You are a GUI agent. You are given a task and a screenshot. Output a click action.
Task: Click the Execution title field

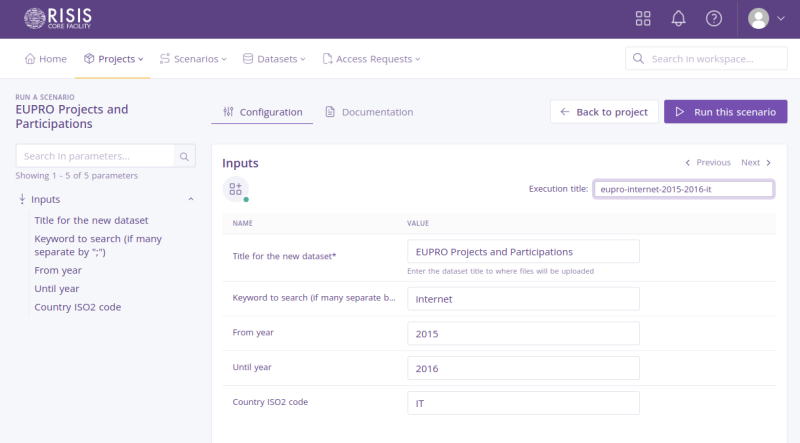tap(683, 189)
